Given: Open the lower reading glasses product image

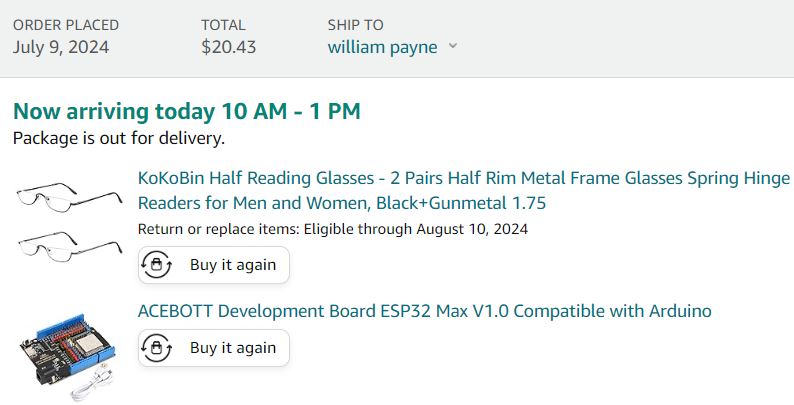Looking at the screenshot, I should click(70, 246).
